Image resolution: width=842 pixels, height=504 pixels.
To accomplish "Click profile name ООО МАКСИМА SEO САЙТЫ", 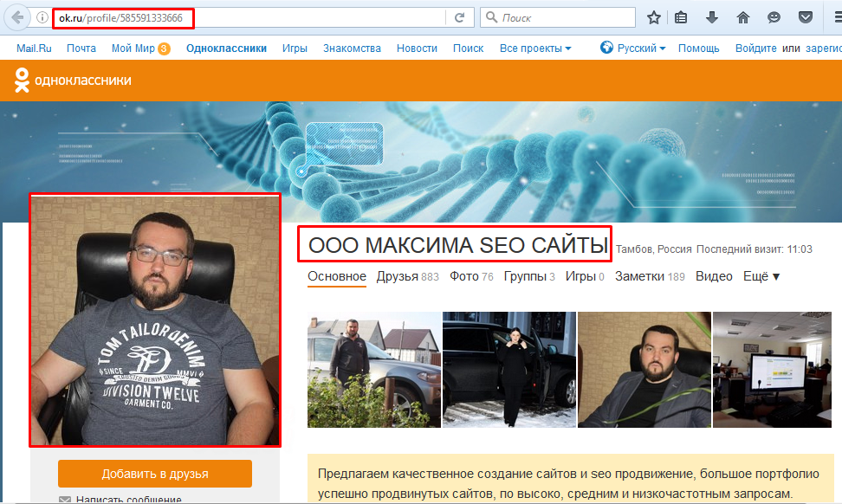I will pyautogui.click(x=458, y=245).
